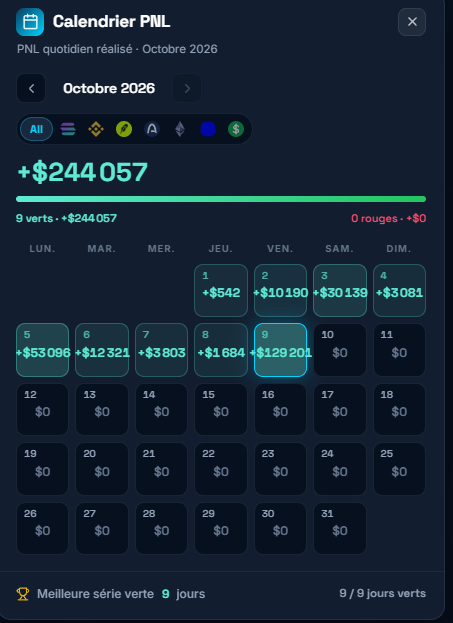Open day 2 cell showing +$10 190
The width and height of the screenshot is (453, 623).
click(x=281, y=290)
